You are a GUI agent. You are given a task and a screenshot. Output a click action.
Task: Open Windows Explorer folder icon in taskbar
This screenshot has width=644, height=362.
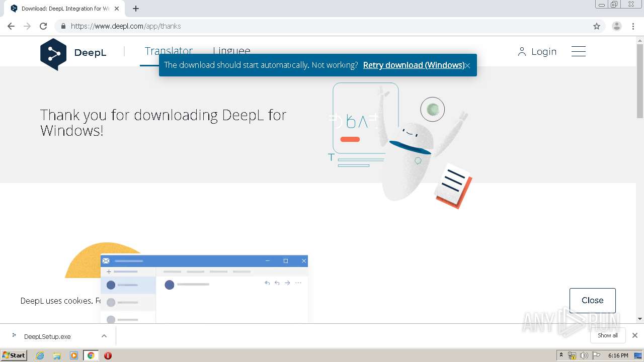(57, 355)
